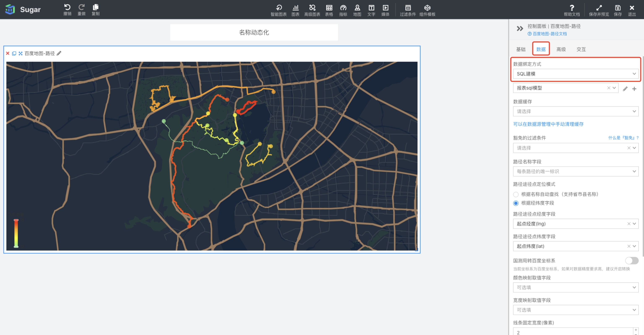Select 根据名称自动查找 radio option
644x335 pixels.
pos(516,194)
